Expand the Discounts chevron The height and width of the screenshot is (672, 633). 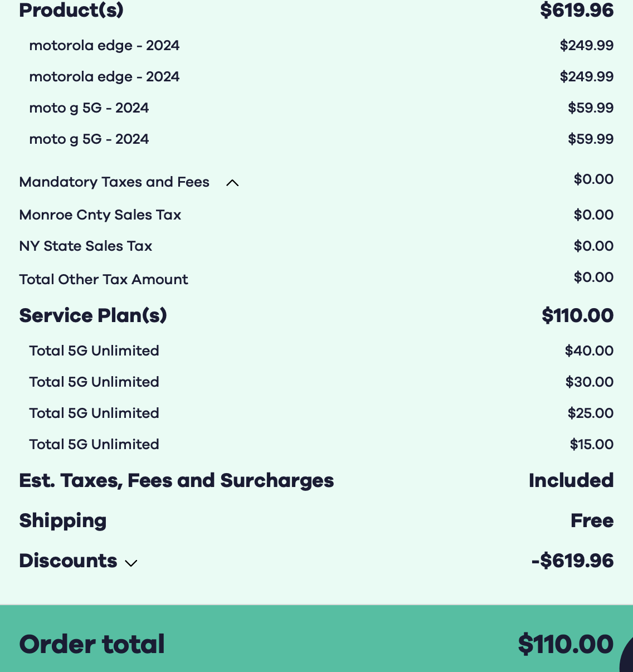pyautogui.click(x=131, y=563)
